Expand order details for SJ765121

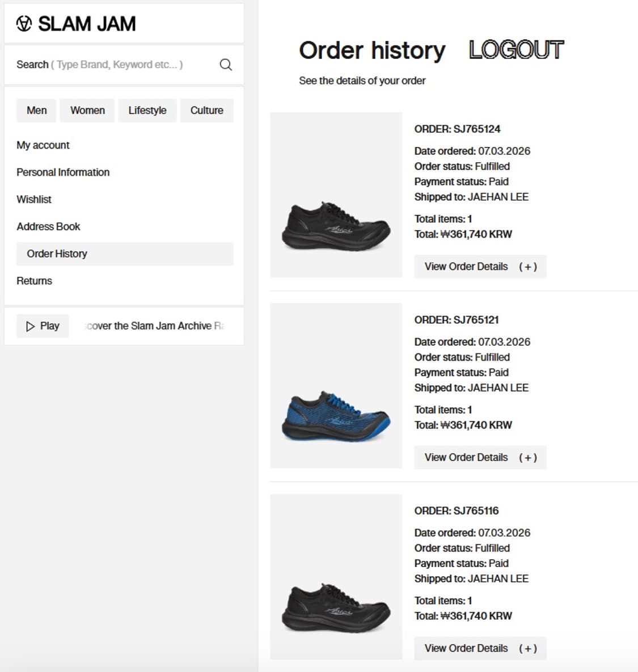(480, 457)
